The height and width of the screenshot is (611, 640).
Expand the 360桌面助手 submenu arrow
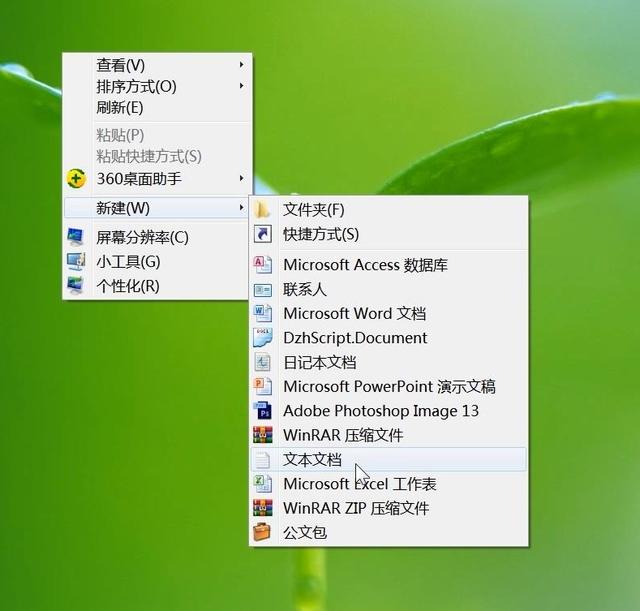pos(242,178)
